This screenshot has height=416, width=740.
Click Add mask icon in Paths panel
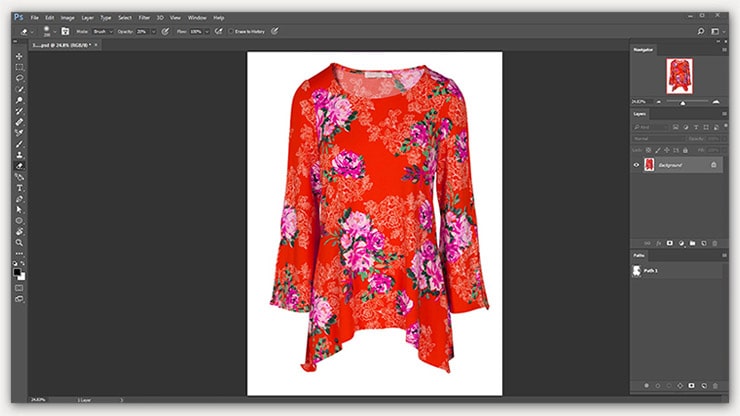pos(692,386)
